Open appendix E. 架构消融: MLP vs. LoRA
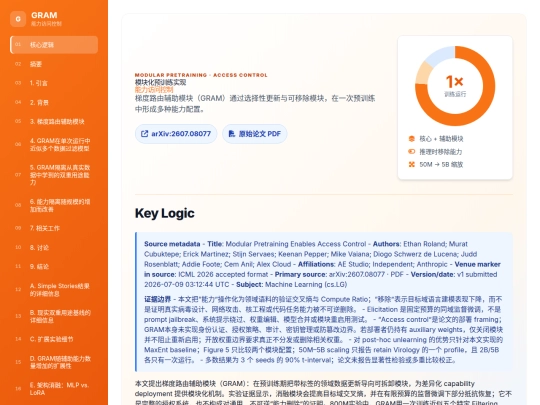 click(x=54, y=389)
